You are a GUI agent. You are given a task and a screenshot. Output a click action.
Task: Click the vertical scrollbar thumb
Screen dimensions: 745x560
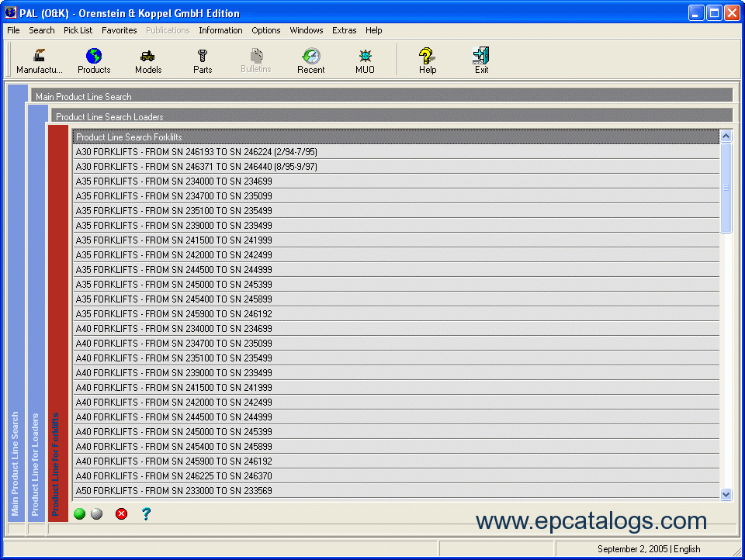(726, 188)
